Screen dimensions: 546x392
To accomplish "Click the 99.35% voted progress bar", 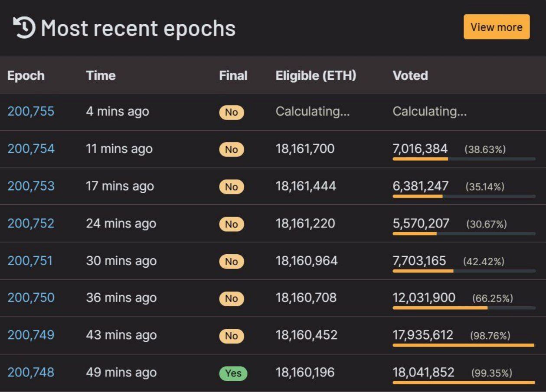I will coord(464,382).
